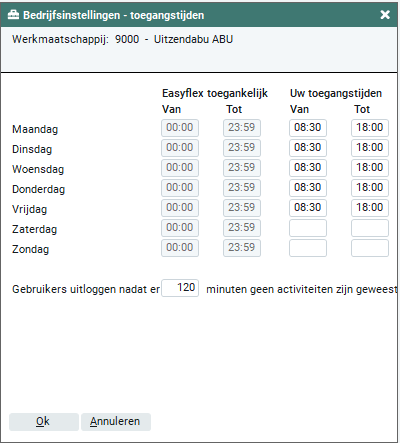Click empty Zondag Van access field

pos(308,248)
